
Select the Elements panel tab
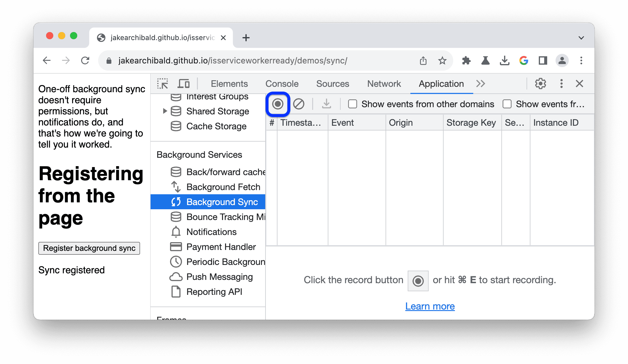click(x=229, y=83)
